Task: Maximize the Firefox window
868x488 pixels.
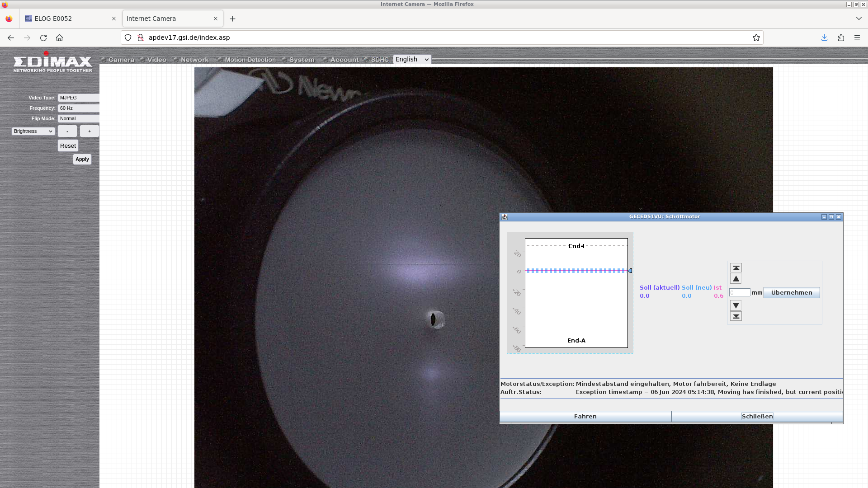Action: [856, 5]
